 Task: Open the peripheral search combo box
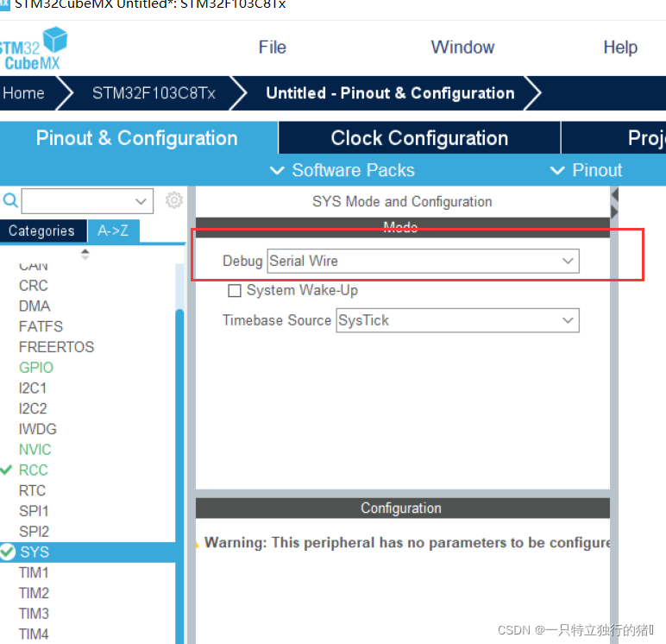87,200
